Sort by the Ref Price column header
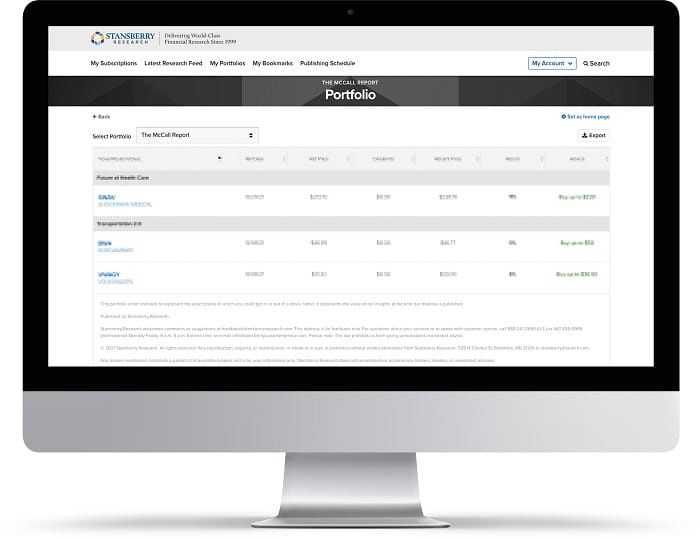This screenshot has width=700, height=538. (318, 159)
